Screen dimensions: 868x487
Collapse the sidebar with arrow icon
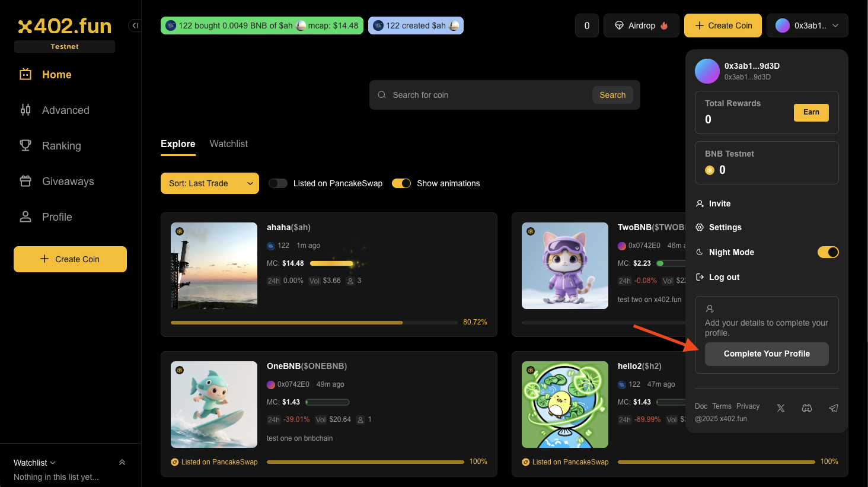coord(135,26)
